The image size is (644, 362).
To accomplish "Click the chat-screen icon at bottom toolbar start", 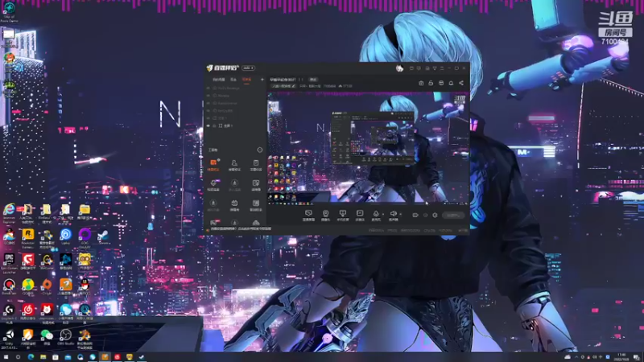I will [308, 215].
